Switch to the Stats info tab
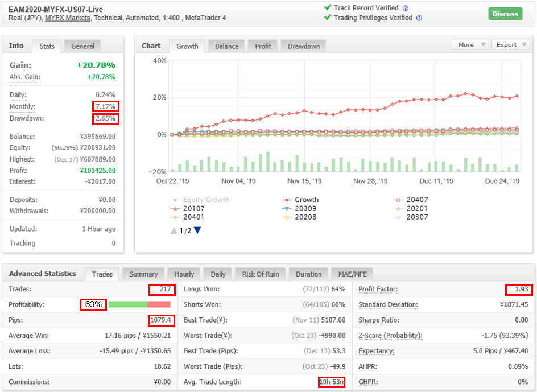Viewport: 537px width, 392px height. click(x=47, y=46)
